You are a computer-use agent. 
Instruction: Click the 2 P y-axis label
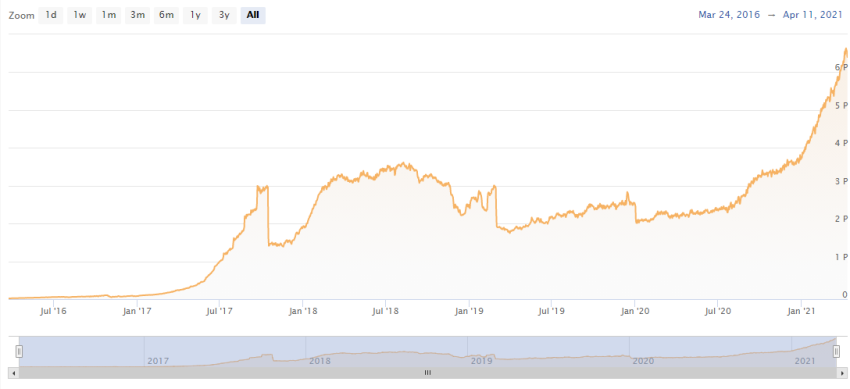(x=841, y=219)
